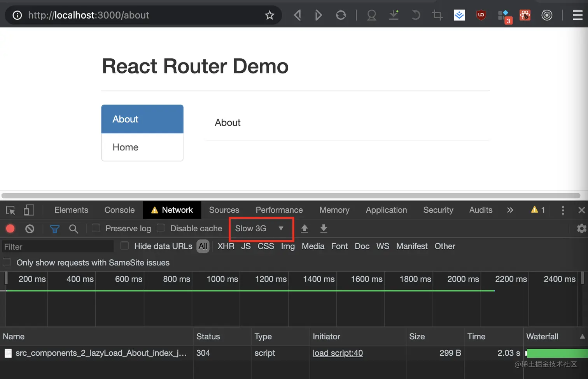Activate the inspect element picker tool
The image size is (588, 379).
pyautogui.click(x=10, y=210)
